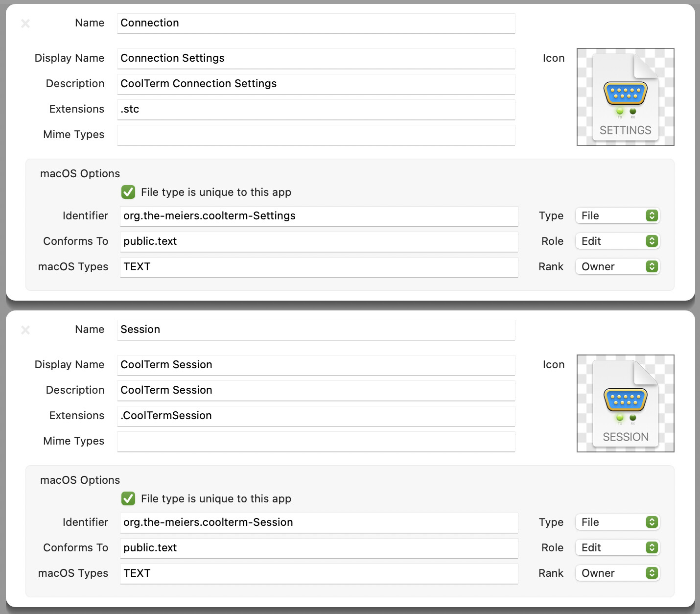Viewport: 700px width, 614px height.
Task: Click Conforms To field in Session panel
Action: pos(319,548)
